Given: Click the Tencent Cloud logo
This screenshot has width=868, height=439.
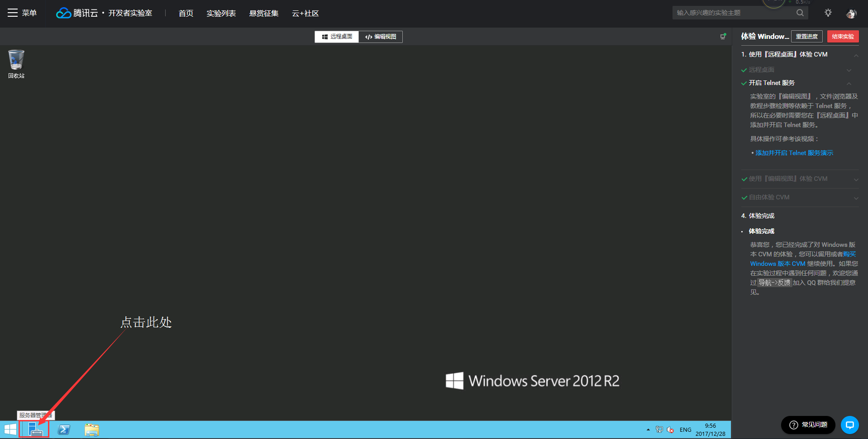Looking at the screenshot, I should [x=77, y=13].
